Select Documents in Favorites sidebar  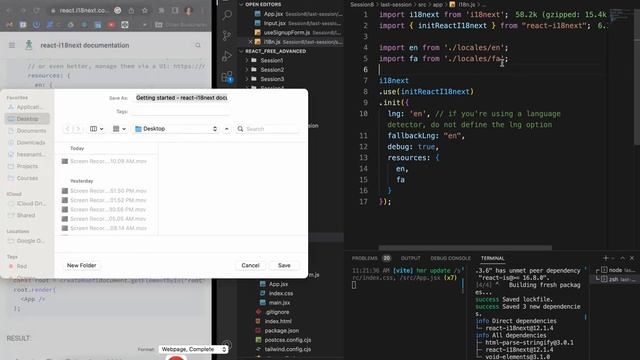[27, 131]
